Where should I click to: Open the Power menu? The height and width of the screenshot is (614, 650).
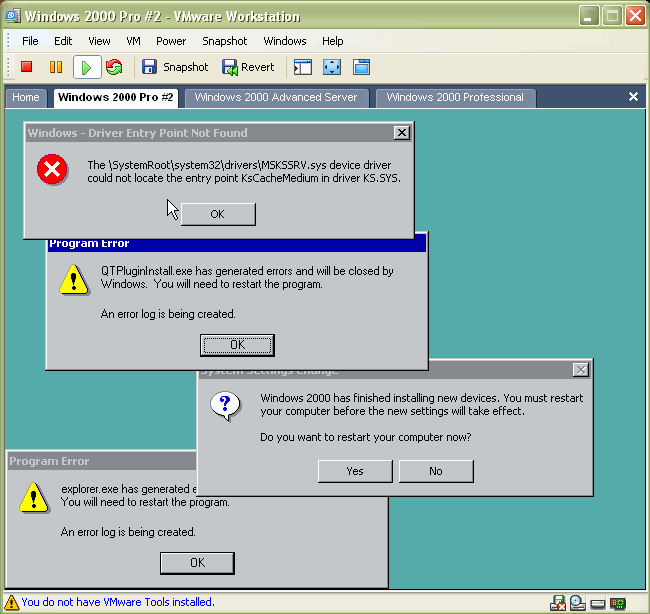[171, 41]
